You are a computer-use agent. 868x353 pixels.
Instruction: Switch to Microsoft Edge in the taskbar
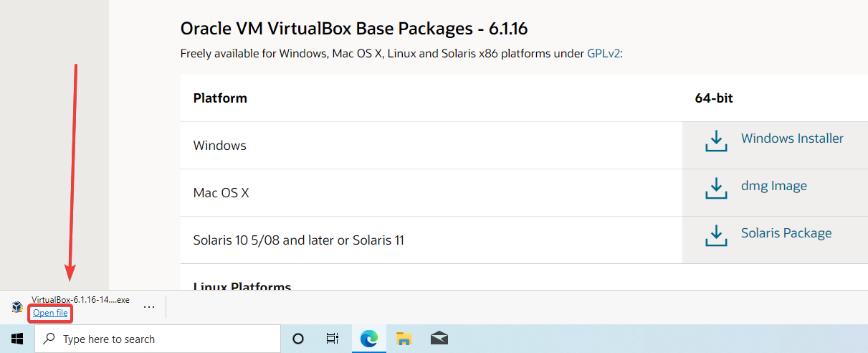click(369, 339)
